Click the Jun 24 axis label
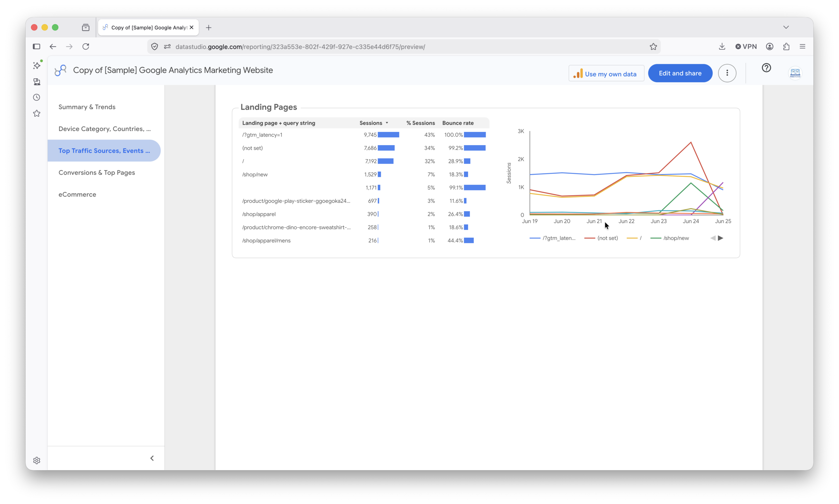Viewport: 839px width, 504px height. 691,221
